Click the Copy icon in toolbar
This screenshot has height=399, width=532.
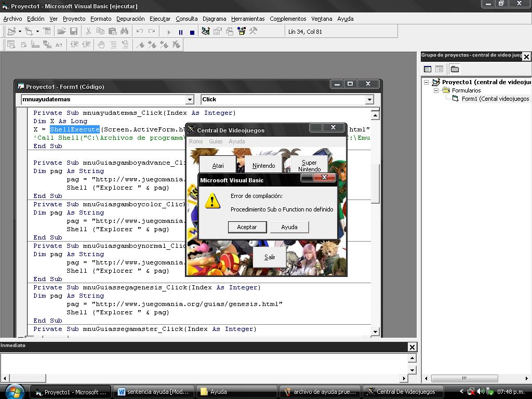(x=100, y=32)
